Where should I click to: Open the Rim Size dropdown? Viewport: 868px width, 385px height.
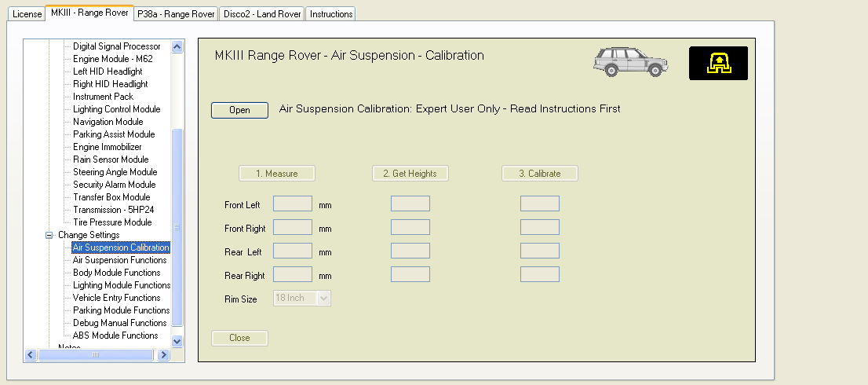tap(323, 299)
